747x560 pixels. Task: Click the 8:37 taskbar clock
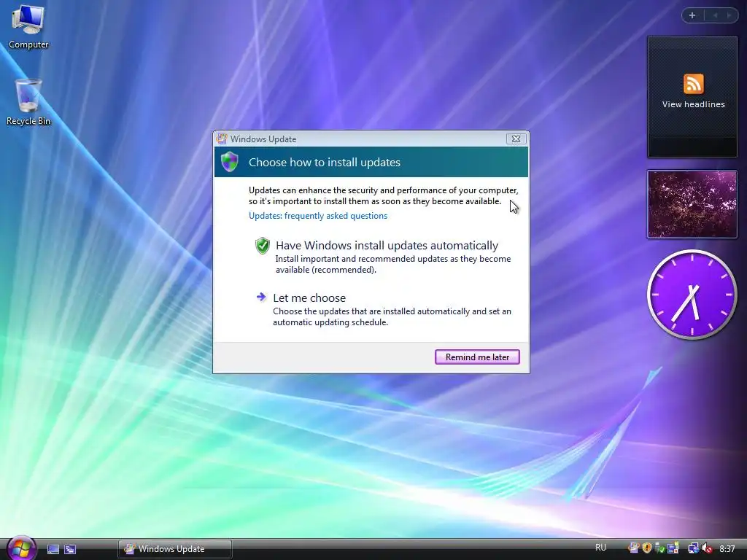click(727, 548)
